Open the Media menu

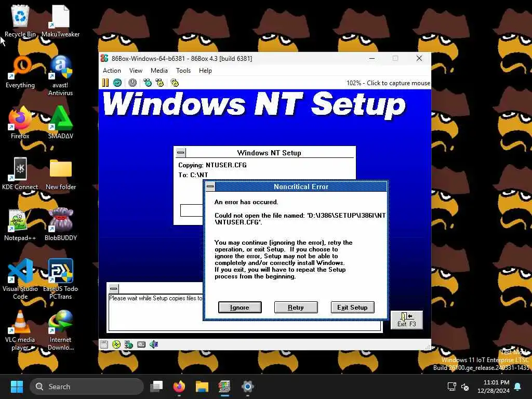pos(159,71)
